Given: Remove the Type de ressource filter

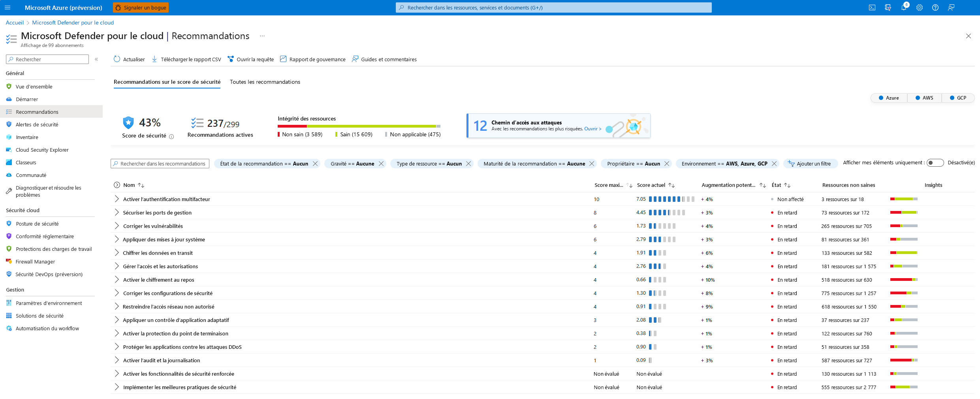Looking at the screenshot, I should (468, 164).
